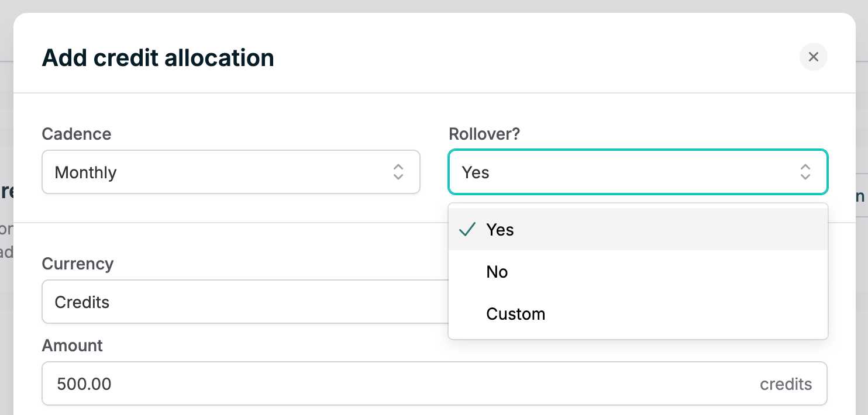Click the credits unit suffix in Amount field

[786, 384]
